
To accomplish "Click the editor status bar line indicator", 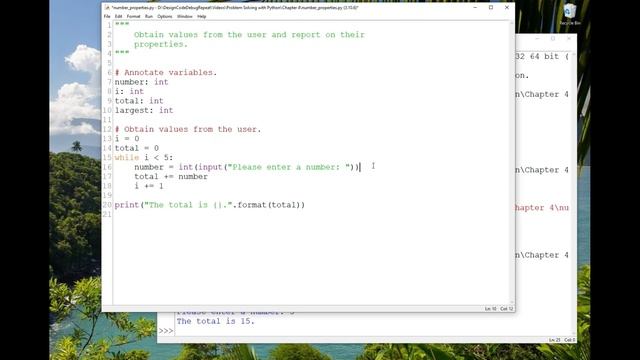I will 490,309.
